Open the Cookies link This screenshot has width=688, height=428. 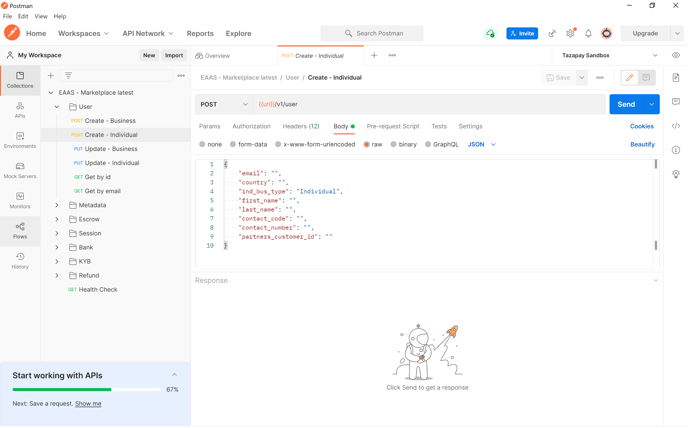coord(642,126)
